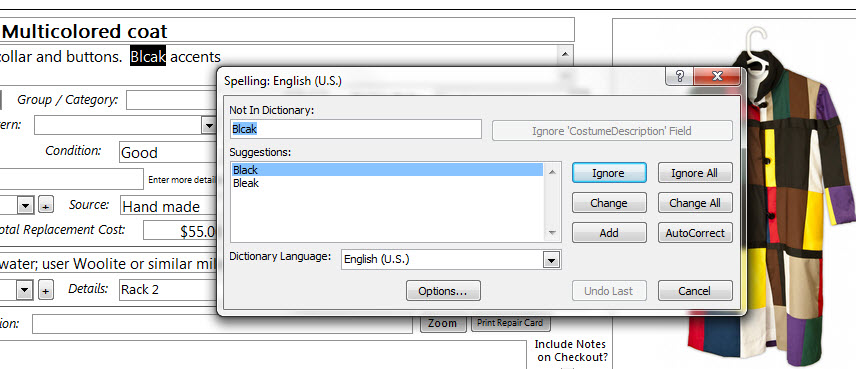Cancel the spelling check
This screenshot has height=369, width=856.
coord(695,291)
